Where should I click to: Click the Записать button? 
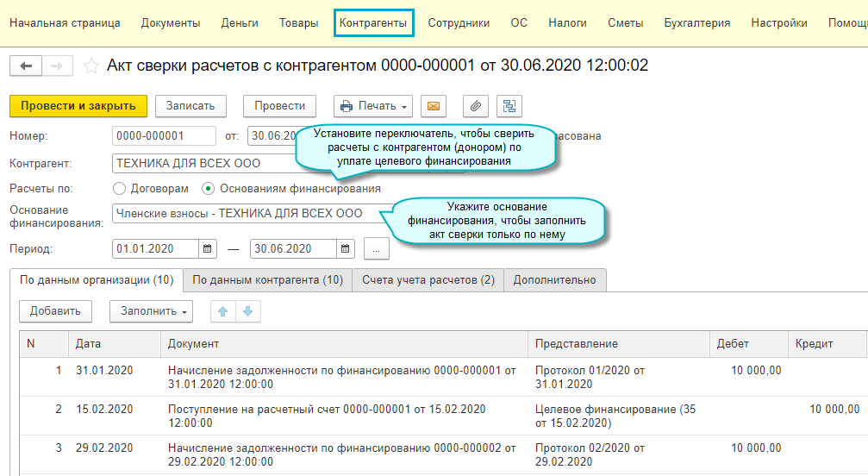(x=190, y=106)
